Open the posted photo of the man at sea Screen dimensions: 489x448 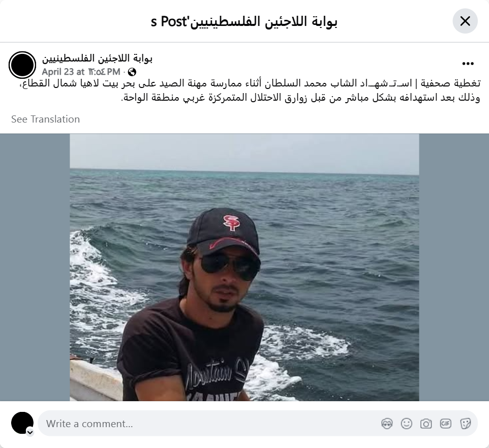tap(244, 267)
